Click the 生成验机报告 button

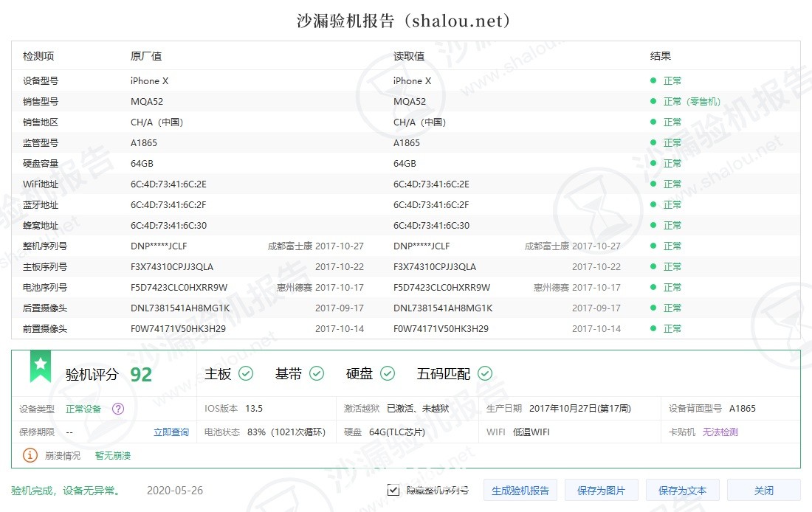(x=520, y=491)
